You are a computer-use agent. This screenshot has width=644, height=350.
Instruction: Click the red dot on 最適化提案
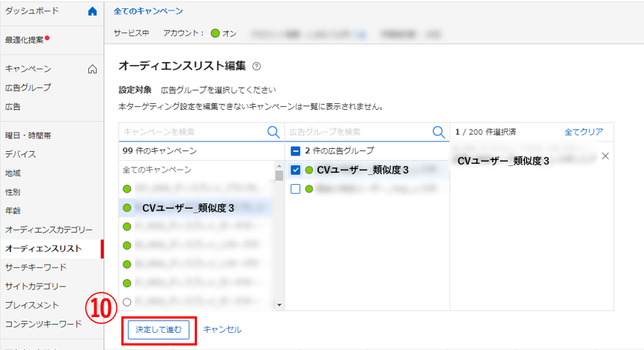[x=47, y=37]
